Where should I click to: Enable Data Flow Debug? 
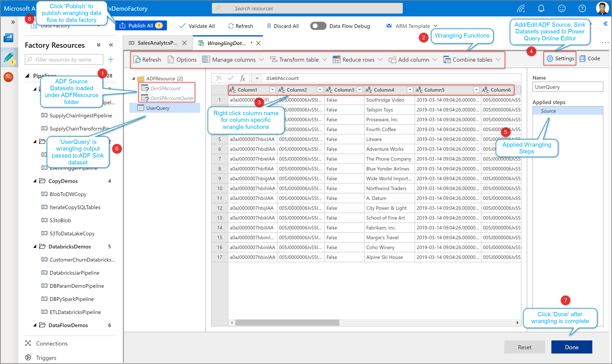click(318, 26)
